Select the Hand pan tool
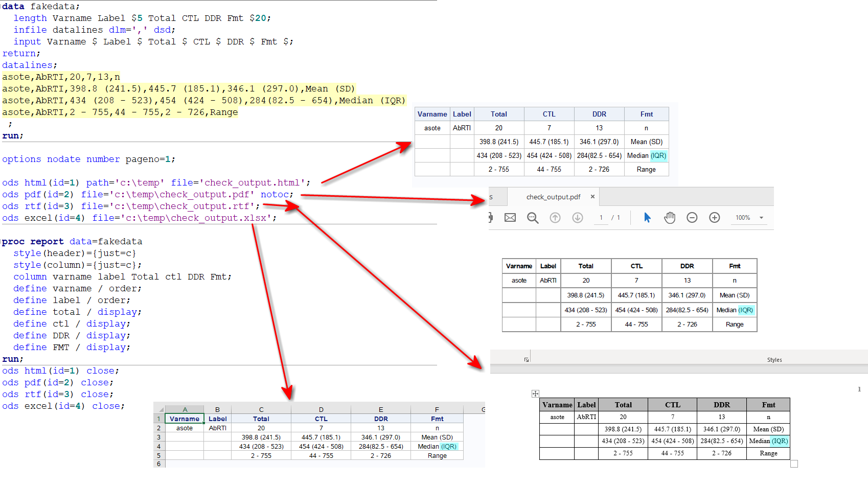The image size is (868, 486). click(670, 218)
